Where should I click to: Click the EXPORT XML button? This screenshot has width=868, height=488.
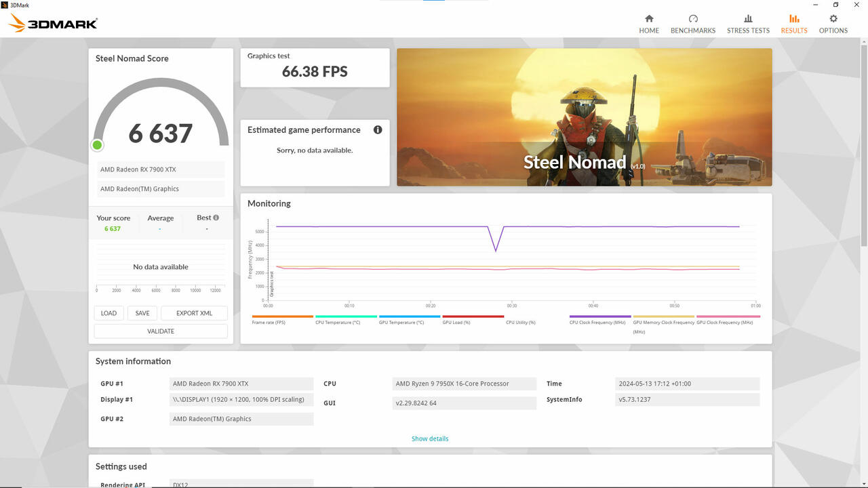(x=194, y=313)
